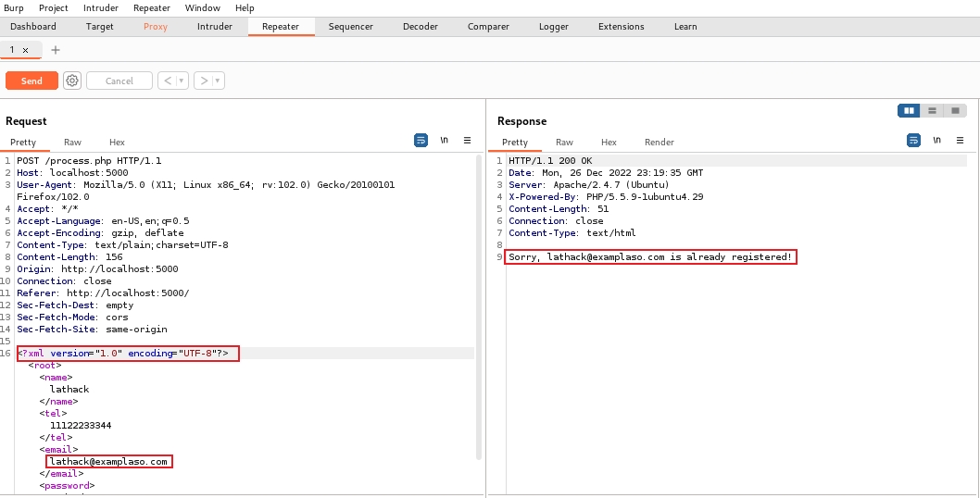Select Response Render view tab
The image size is (980, 498).
[x=660, y=143]
